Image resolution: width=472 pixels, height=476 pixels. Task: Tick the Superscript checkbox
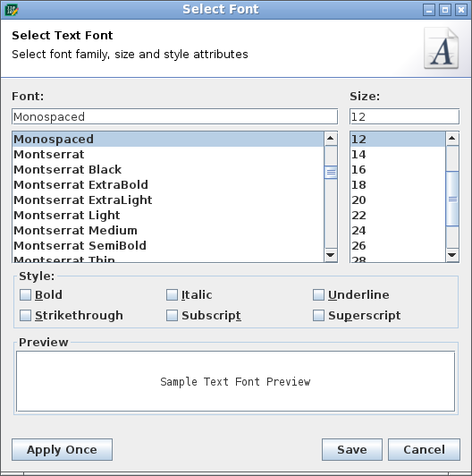pos(318,316)
